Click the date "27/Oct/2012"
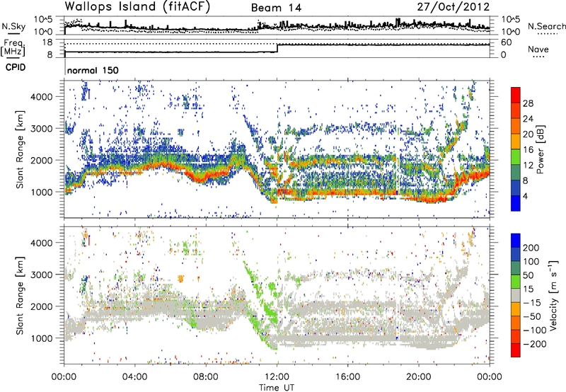This screenshot has width=566, height=392. click(x=454, y=7)
